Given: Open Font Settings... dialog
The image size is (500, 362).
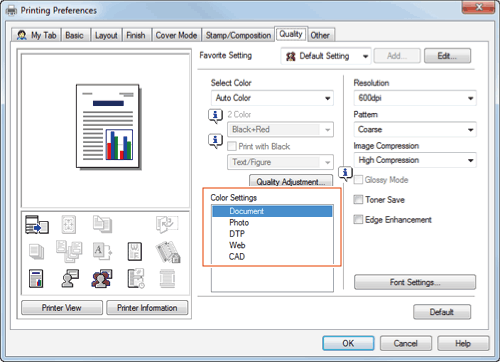Looking at the screenshot, I should point(415,282).
